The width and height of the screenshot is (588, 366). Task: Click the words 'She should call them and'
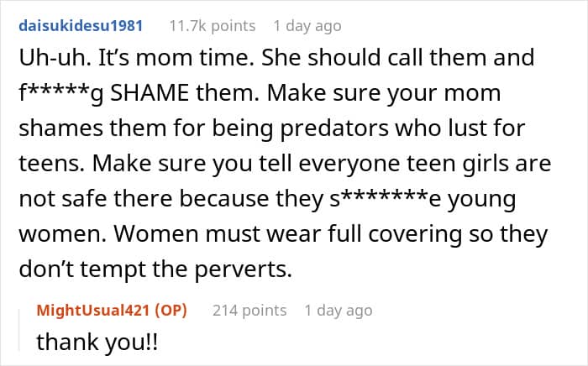click(398, 58)
